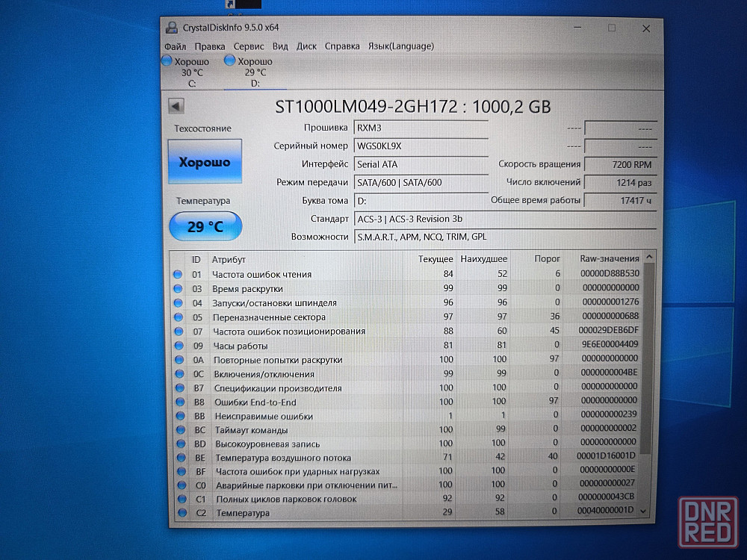Click the blue health icon beside C: tab
747x560 pixels.
point(167,60)
